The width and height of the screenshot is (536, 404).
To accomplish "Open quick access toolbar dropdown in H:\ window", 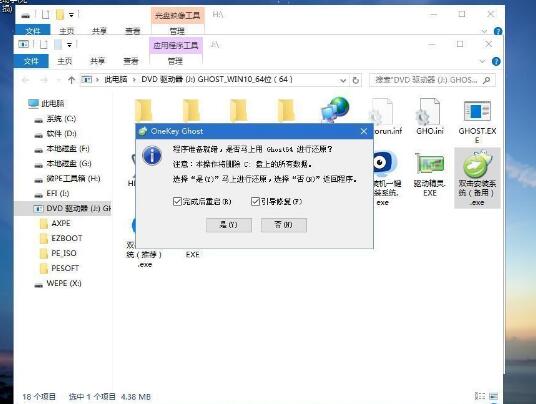I will point(71,15).
